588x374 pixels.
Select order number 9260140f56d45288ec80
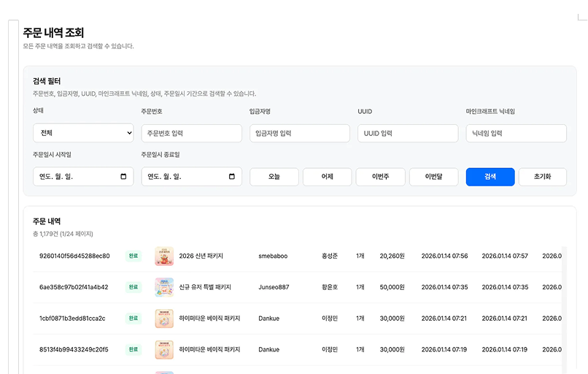tap(74, 256)
